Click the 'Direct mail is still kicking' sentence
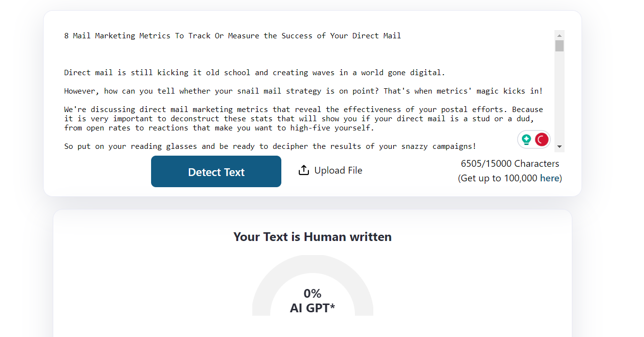Image resolution: width=644 pixels, height=337 pixels. point(254,73)
